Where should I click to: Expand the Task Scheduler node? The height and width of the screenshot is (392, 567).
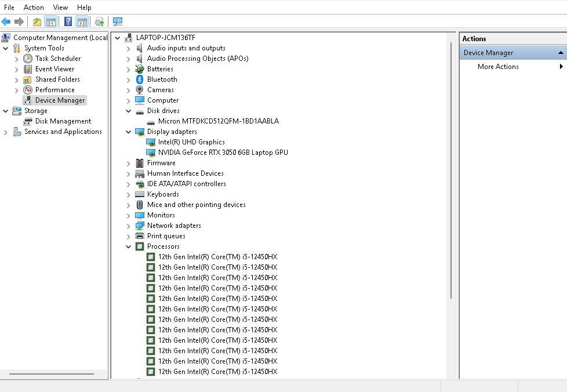coord(16,59)
